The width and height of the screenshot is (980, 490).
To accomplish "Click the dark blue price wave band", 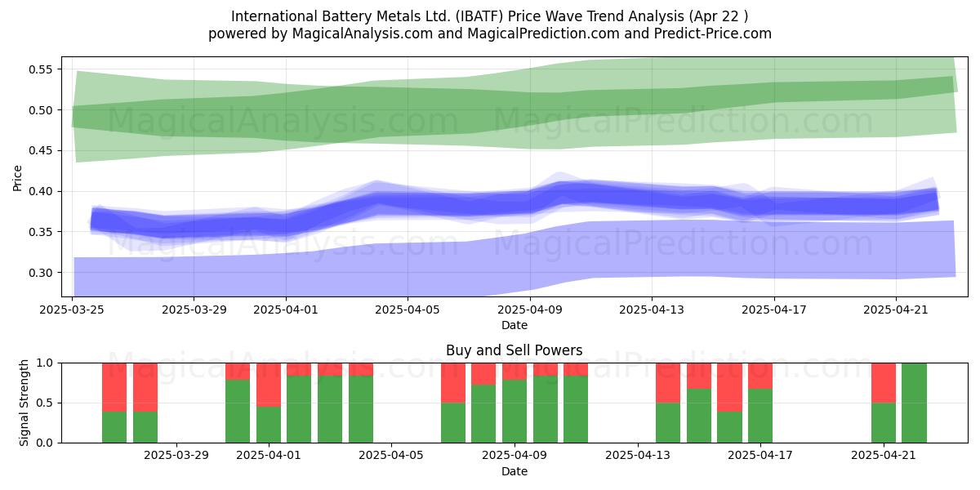I will 514,201.
